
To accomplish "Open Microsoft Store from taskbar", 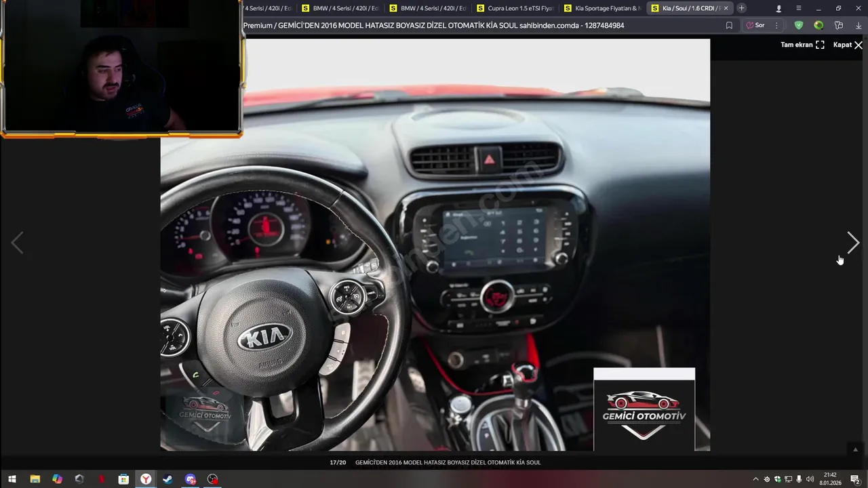I will point(123,479).
